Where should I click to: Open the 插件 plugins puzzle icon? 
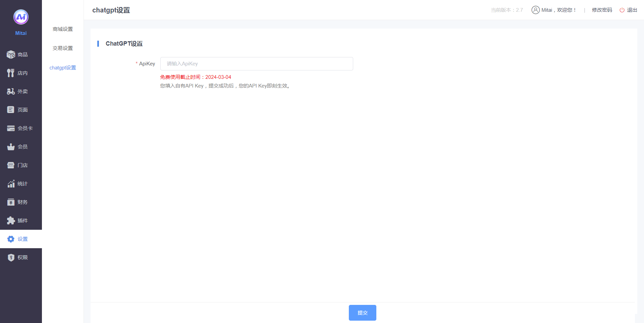(11, 220)
